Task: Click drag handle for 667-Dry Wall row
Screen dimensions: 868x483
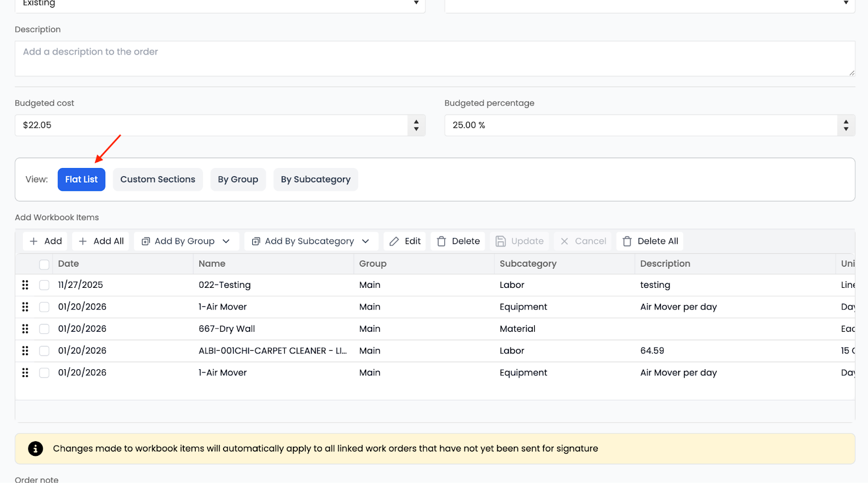Action: [x=25, y=329]
